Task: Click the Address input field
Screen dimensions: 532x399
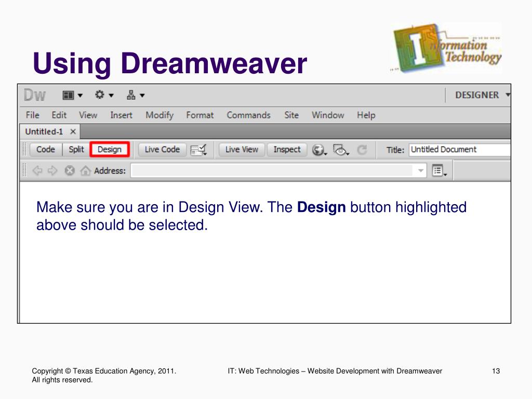Action: [272, 170]
